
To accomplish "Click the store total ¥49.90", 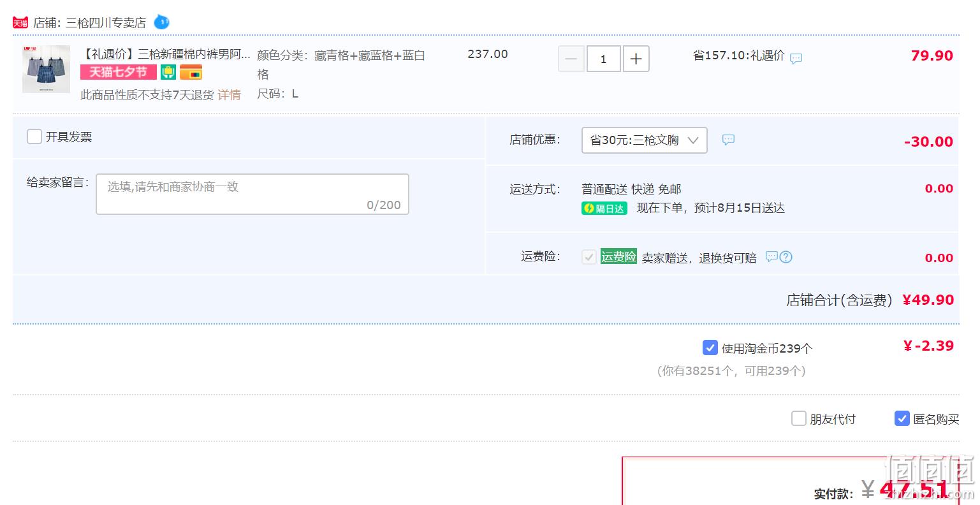I will point(928,300).
